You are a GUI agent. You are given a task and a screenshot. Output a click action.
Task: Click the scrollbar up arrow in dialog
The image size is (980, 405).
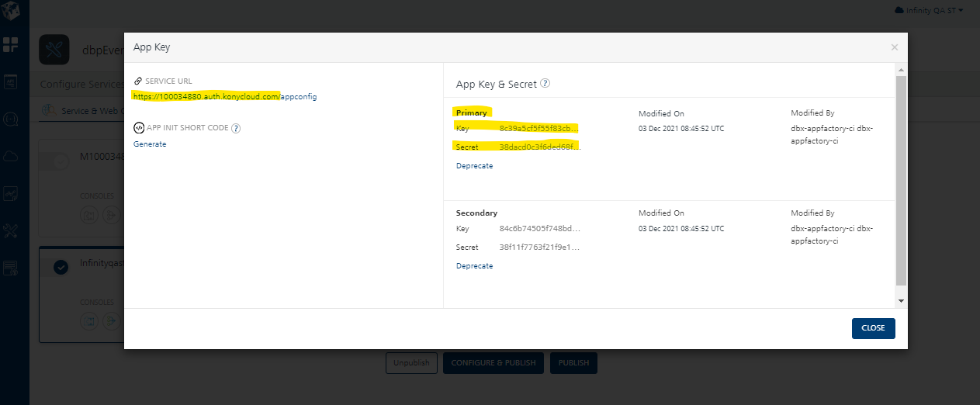point(900,69)
